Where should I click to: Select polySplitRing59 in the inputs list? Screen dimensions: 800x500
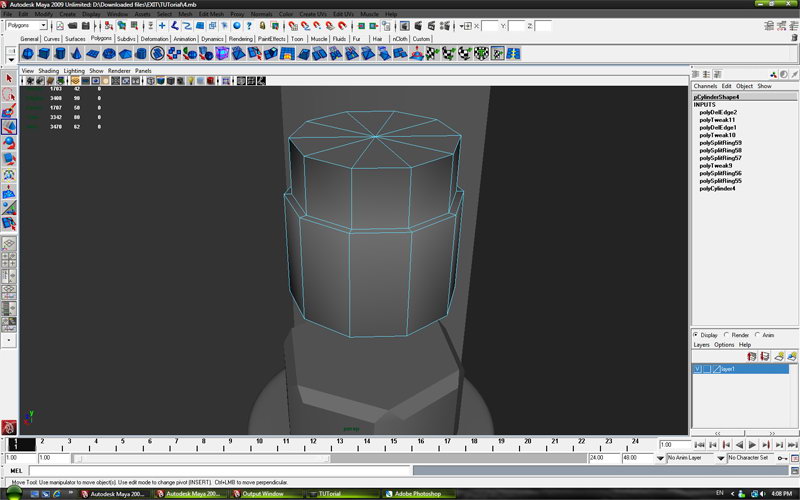coord(720,142)
